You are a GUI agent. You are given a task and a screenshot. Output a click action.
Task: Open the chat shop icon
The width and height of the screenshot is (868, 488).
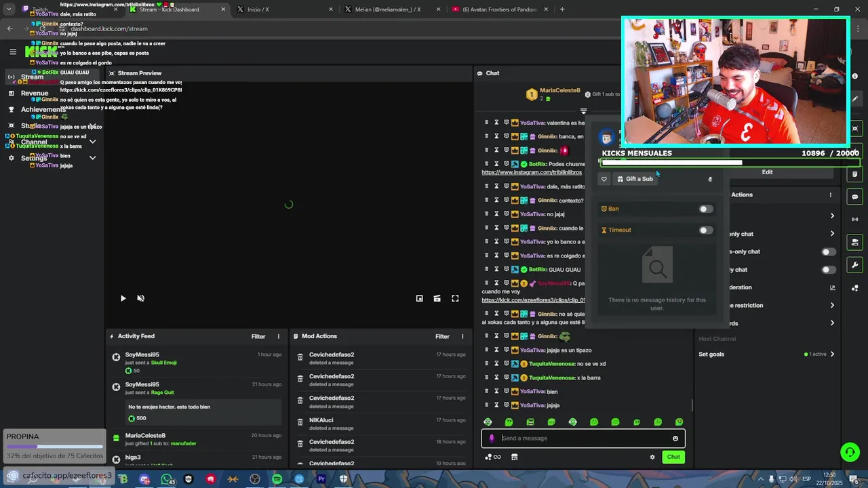(x=514, y=457)
